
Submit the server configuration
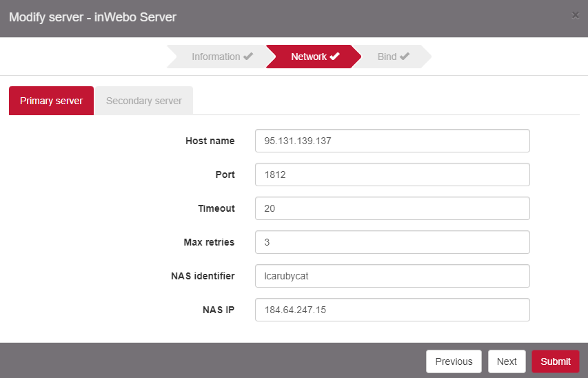[x=555, y=361]
